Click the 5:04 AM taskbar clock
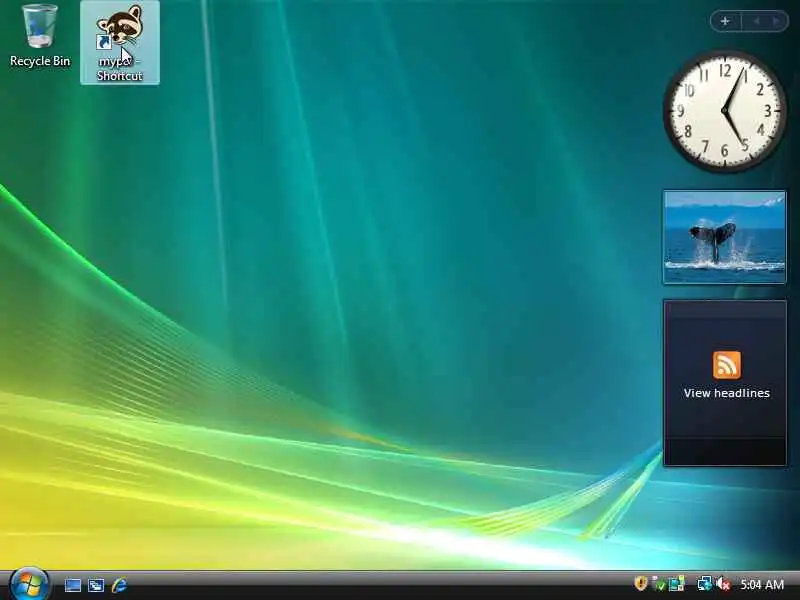 (762, 584)
